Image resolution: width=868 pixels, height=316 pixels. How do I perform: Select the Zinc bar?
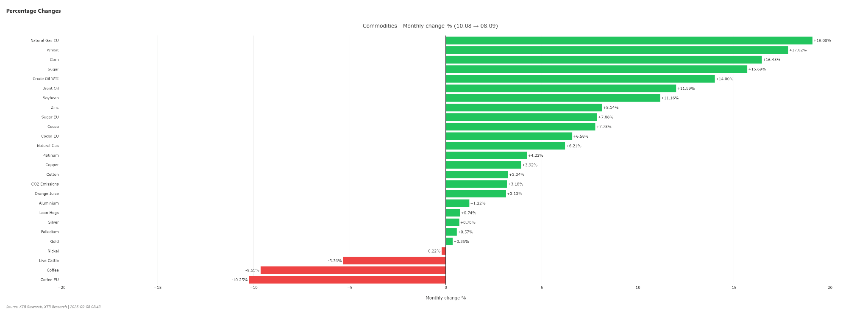click(524, 108)
